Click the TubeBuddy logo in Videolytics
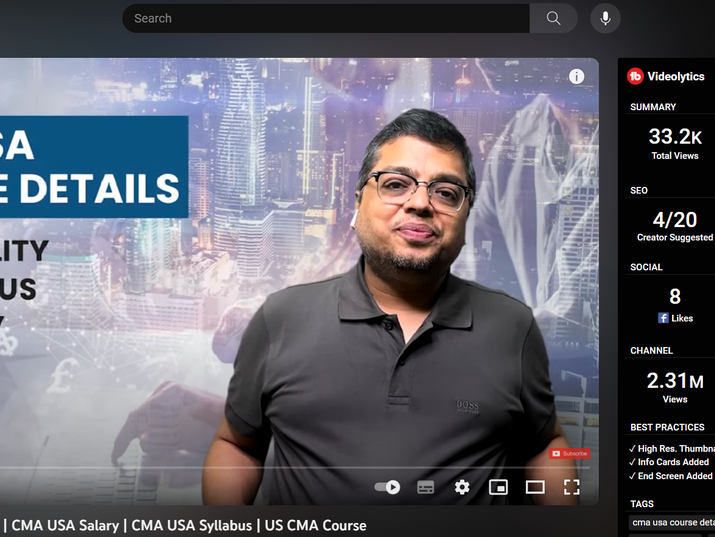715x537 pixels. (635, 76)
